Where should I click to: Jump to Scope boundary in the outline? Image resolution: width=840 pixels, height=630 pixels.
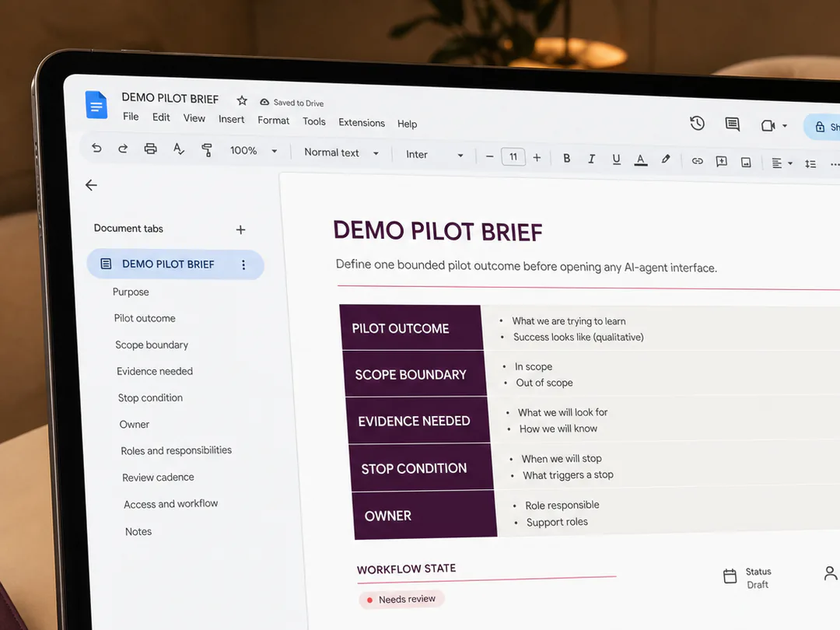(152, 345)
